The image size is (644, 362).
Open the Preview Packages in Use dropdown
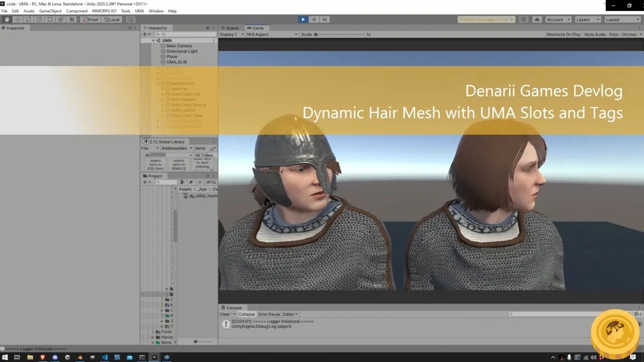(486, 20)
